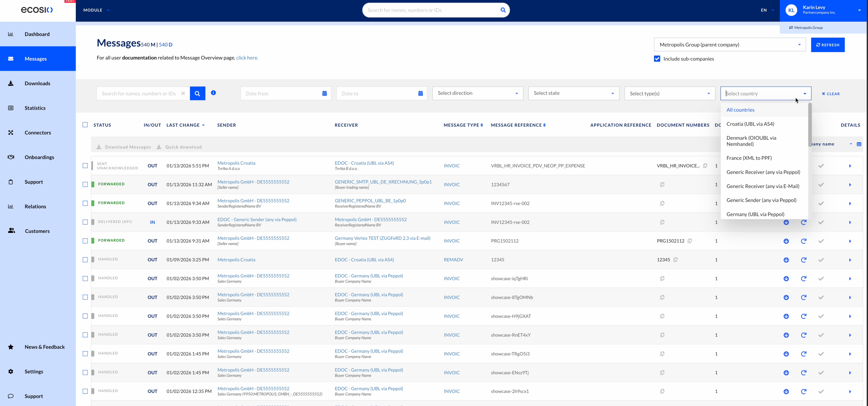The image size is (868, 406).
Task: Go to Connectors in the sidebar
Action: point(38,132)
